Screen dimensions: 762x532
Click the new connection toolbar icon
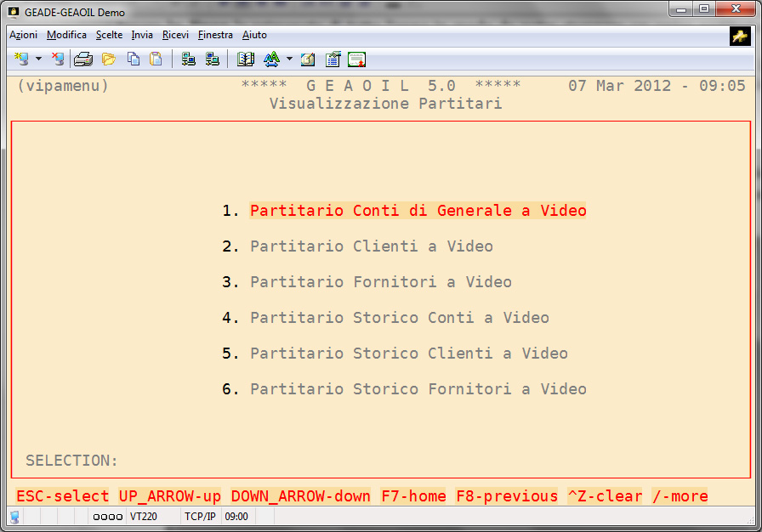(21, 59)
